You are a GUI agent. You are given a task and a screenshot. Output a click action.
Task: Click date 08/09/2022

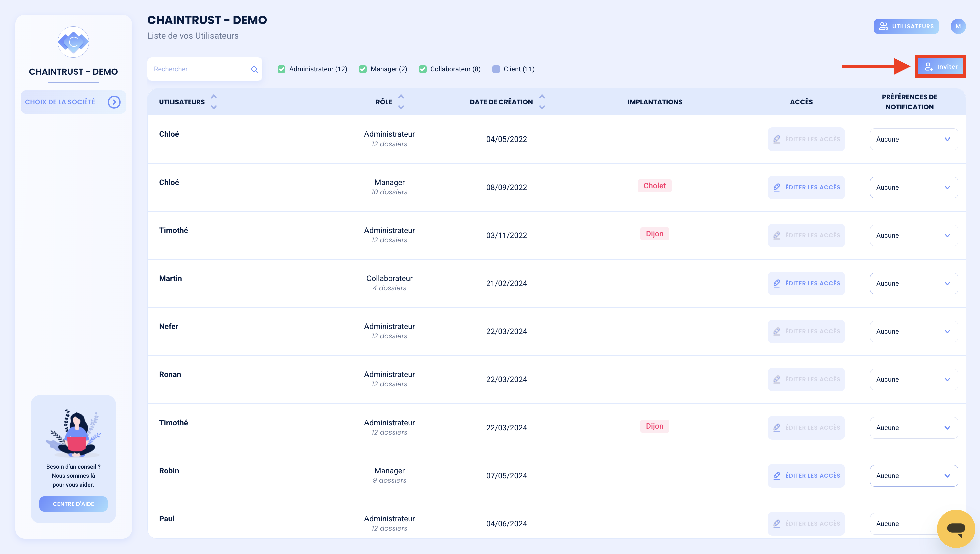click(506, 187)
